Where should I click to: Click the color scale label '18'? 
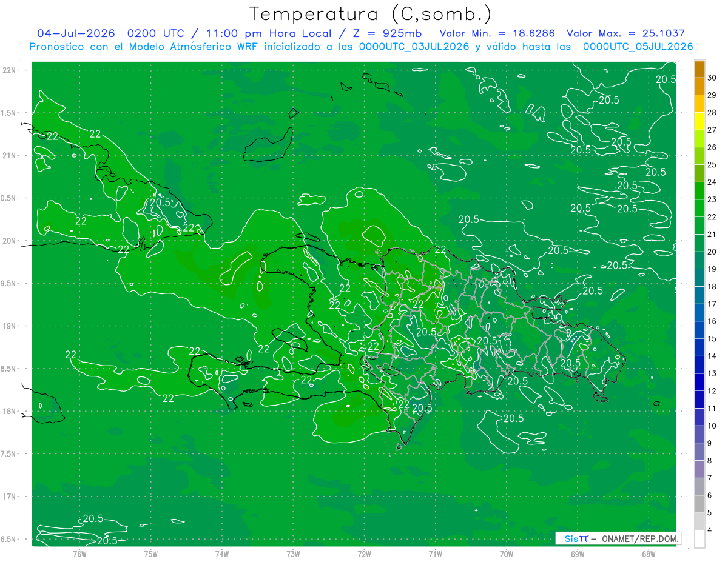click(712, 286)
